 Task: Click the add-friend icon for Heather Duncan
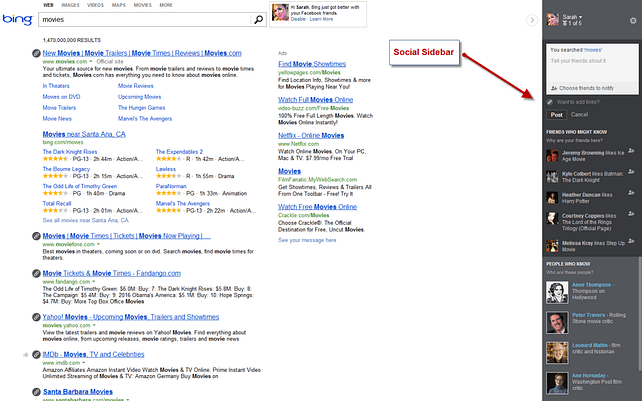631,193
